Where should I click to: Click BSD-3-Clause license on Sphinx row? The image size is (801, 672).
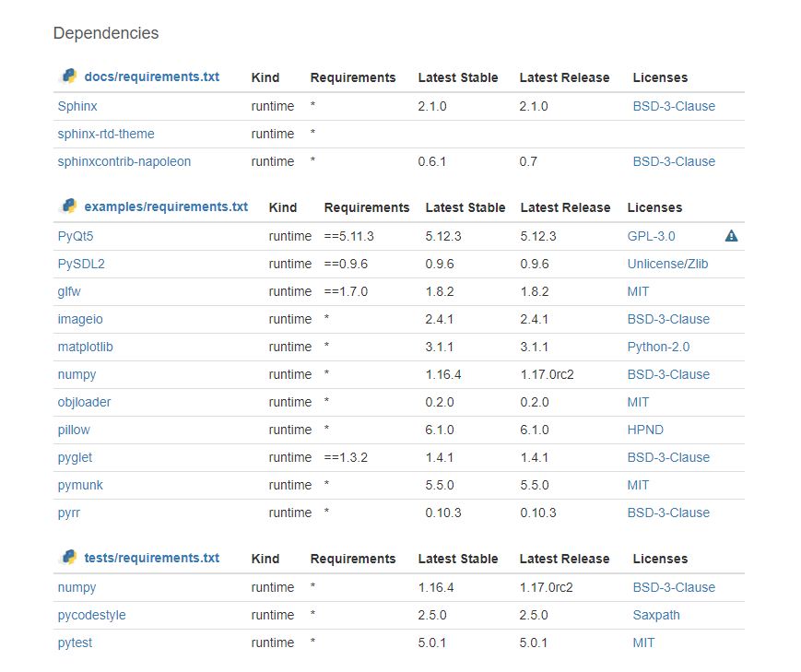click(674, 106)
